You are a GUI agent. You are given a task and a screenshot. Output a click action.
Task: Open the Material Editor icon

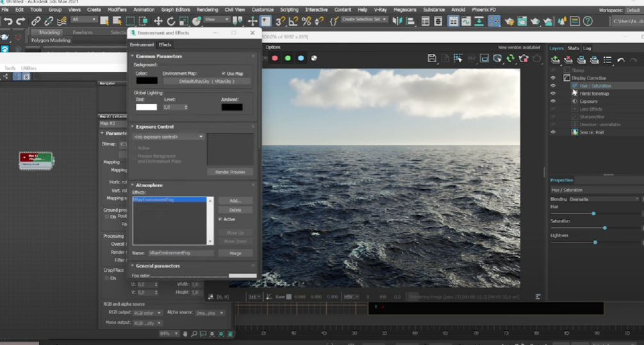(x=494, y=21)
